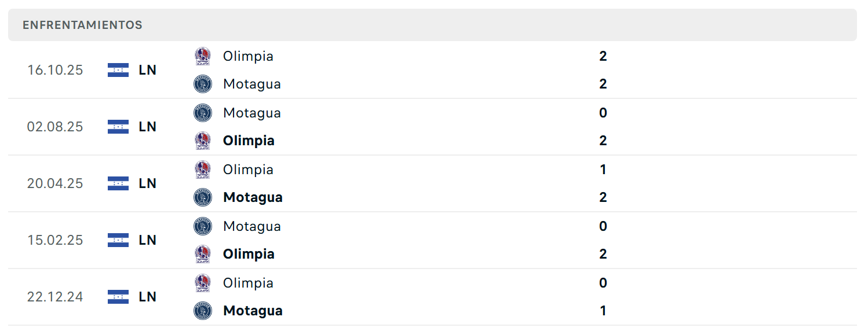Select Olimpia name in 22.12.24 match
The width and height of the screenshot is (868, 335).
tap(248, 283)
